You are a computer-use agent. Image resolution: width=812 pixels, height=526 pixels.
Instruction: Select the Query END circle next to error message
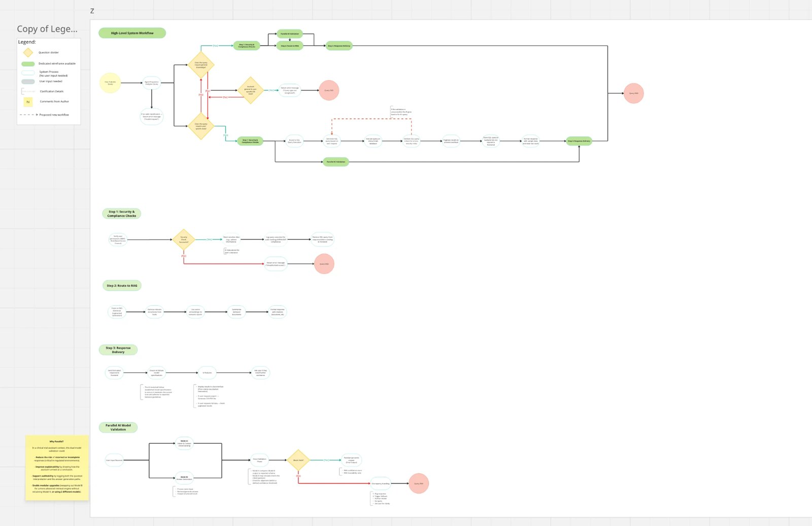click(329, 90)
